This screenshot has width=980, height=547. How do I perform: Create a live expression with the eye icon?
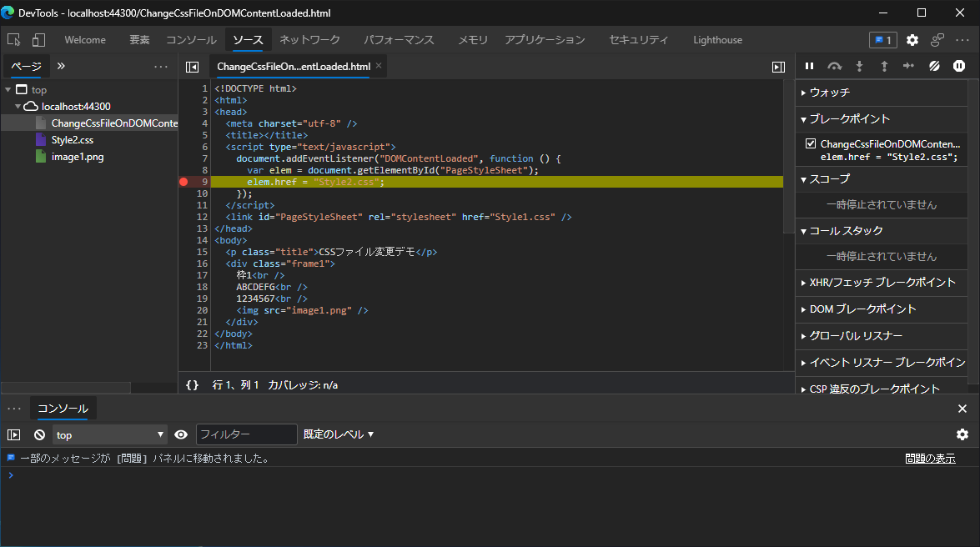pos(181,434)
